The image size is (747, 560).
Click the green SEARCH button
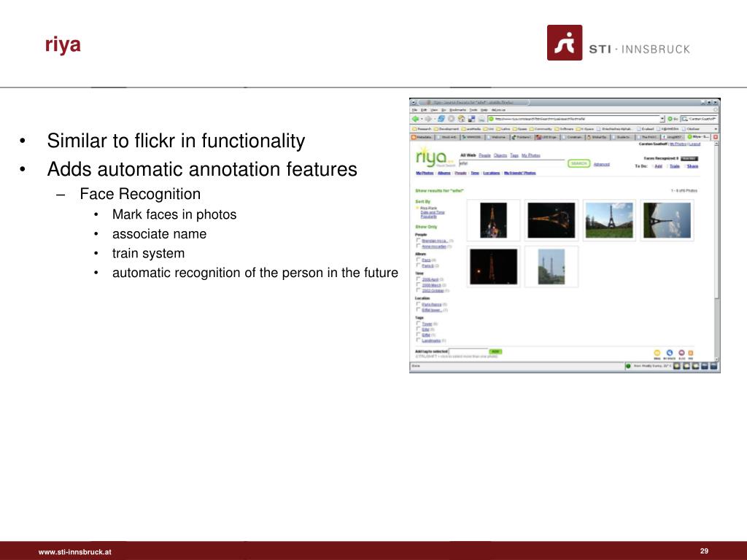578,163
